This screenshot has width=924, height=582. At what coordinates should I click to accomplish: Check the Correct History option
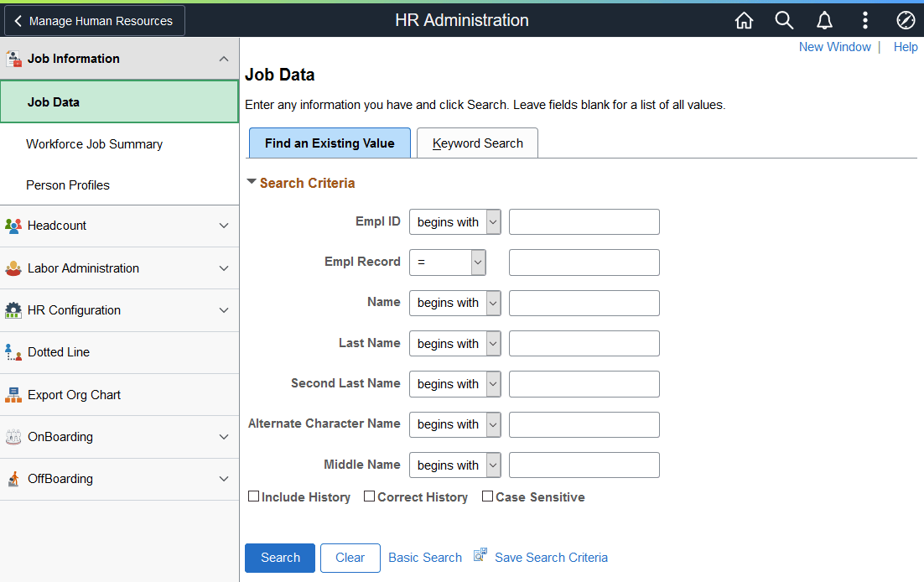click(x=369, y=496)
